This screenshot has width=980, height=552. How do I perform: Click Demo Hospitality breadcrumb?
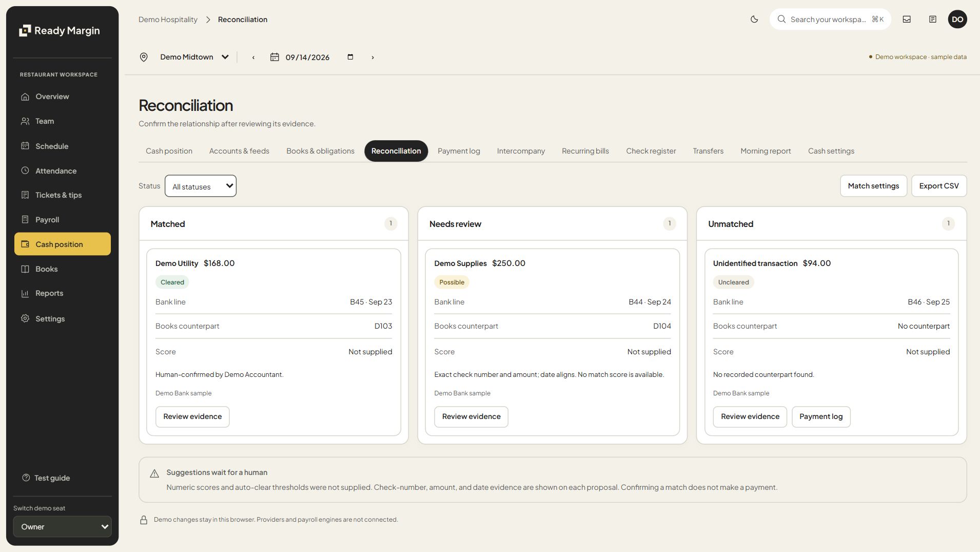coord(168,20)
